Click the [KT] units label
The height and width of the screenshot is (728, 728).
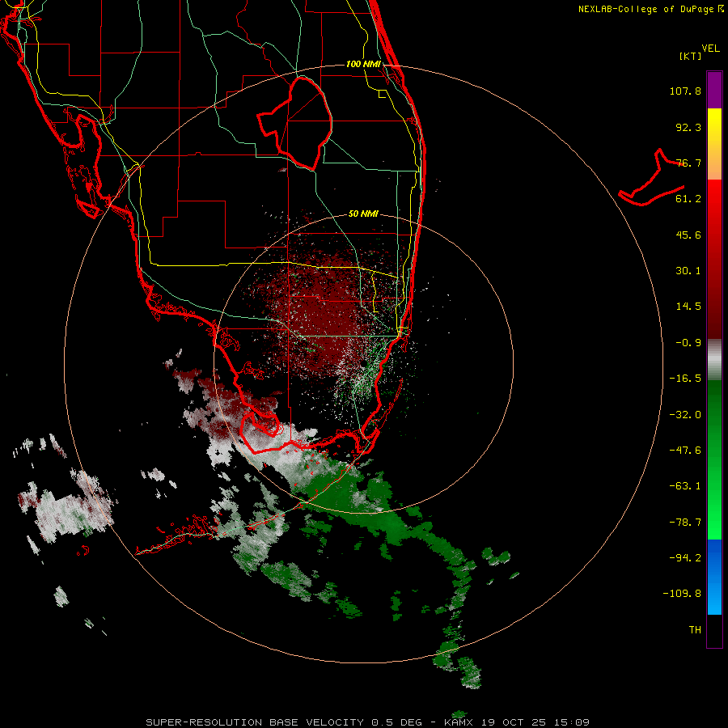pyautogui.click(x=691, y=56)
